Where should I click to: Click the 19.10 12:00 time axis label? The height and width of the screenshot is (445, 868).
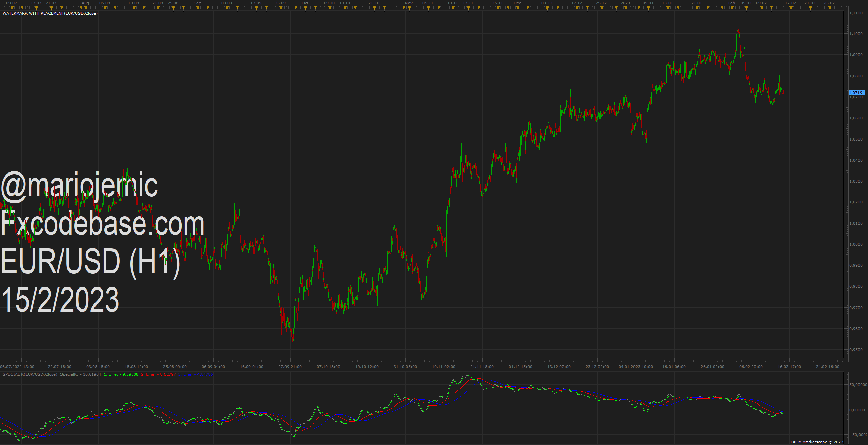pos(367,367)
